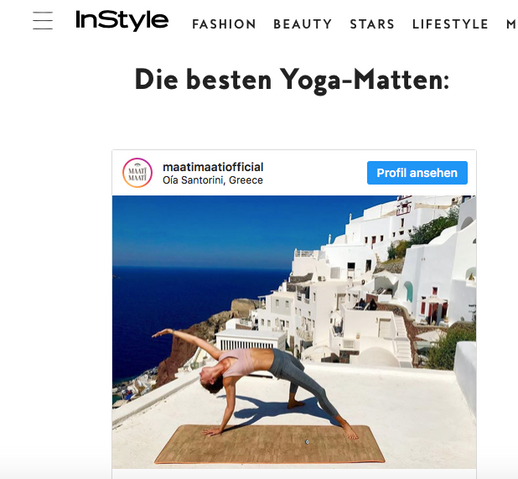Click the Die besten Yoga-Matten heading
518x479 pixels.
click(x=292, y=79)
